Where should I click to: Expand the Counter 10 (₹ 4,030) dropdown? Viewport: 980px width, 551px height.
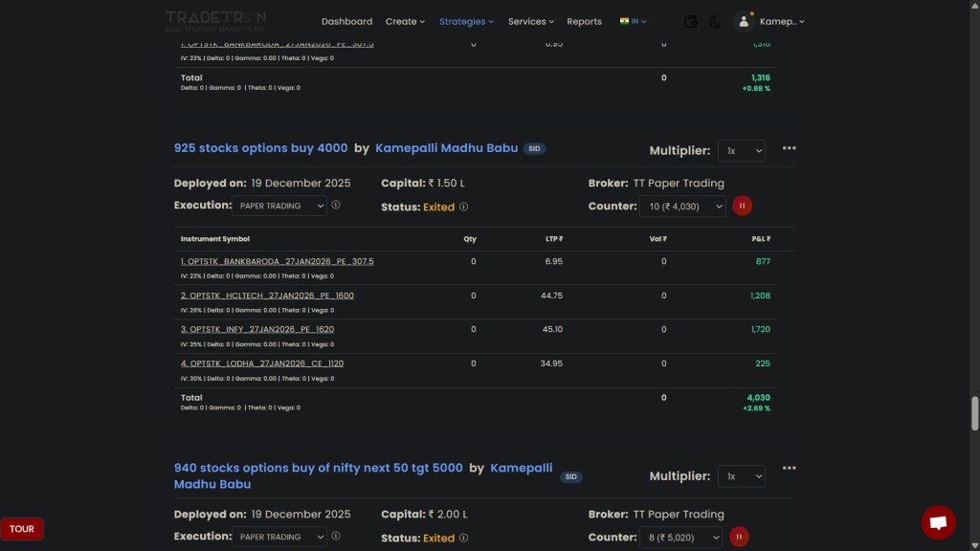pos(683,207)
